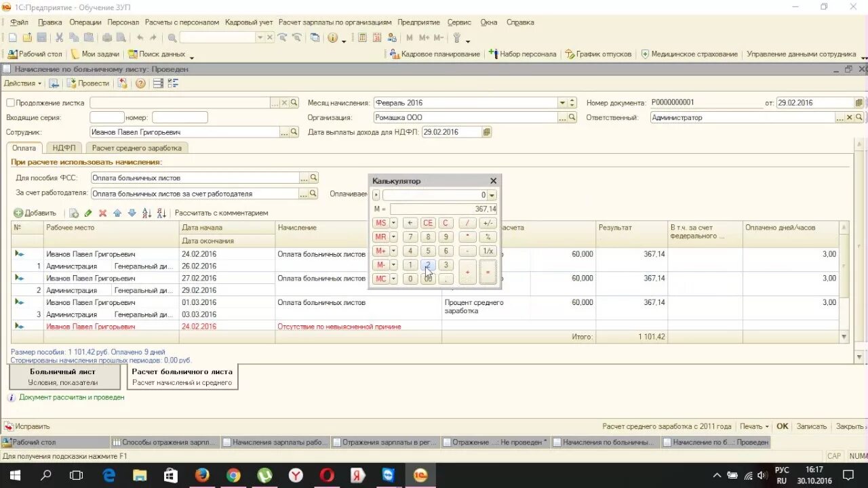The width and height of the screenshot is (868, 488).
Task: Click magnifier next to Сотрудник field
Action: click(294, 132)
